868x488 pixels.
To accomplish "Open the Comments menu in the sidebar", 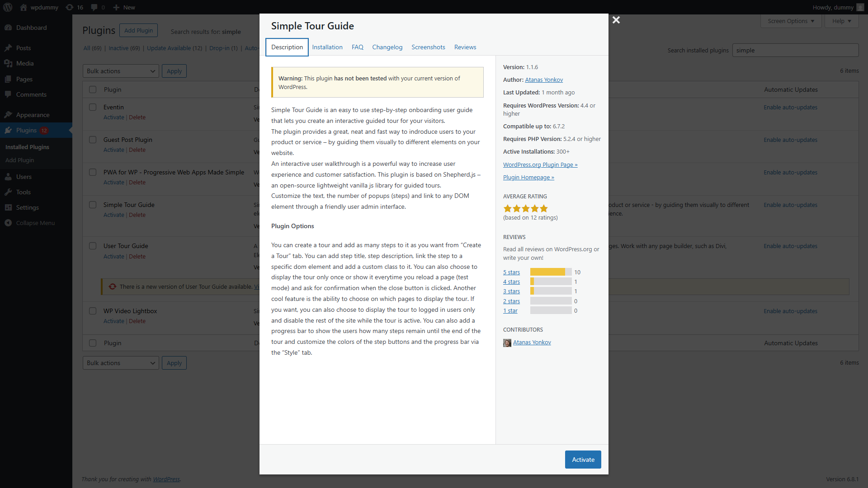I will point(36,94).
